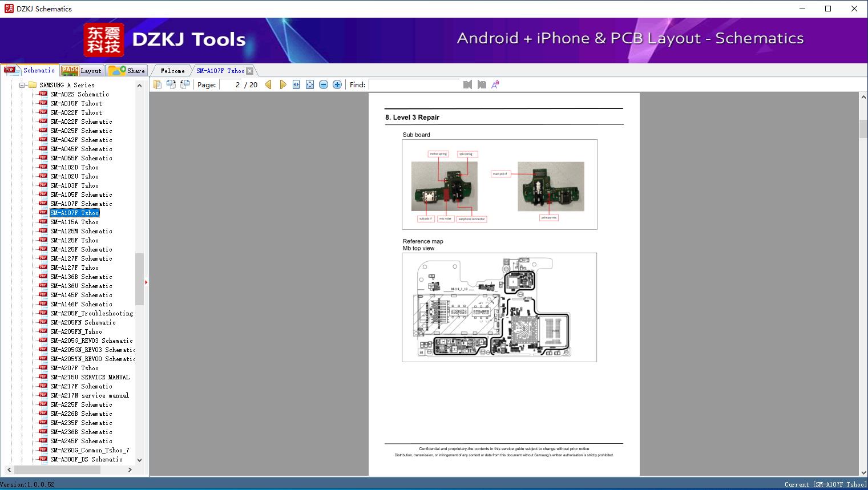This screenshot has height=490, width=868.
Task: Select the SM-A107F Tshoo document tab
Action: click(x=220, y=71)
